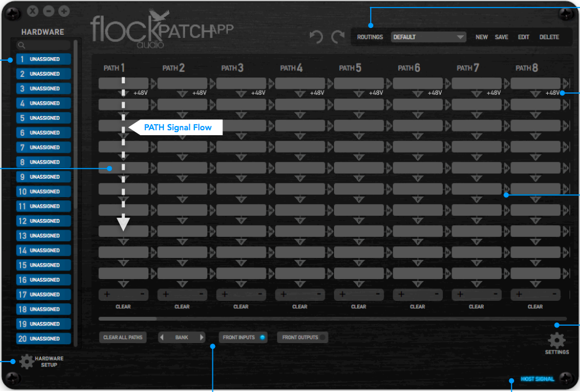Image resolution: width=580 pixels, height=392 pixels.
Task: Open the DEFAULT routings dropdown
Action: [428, 37]
